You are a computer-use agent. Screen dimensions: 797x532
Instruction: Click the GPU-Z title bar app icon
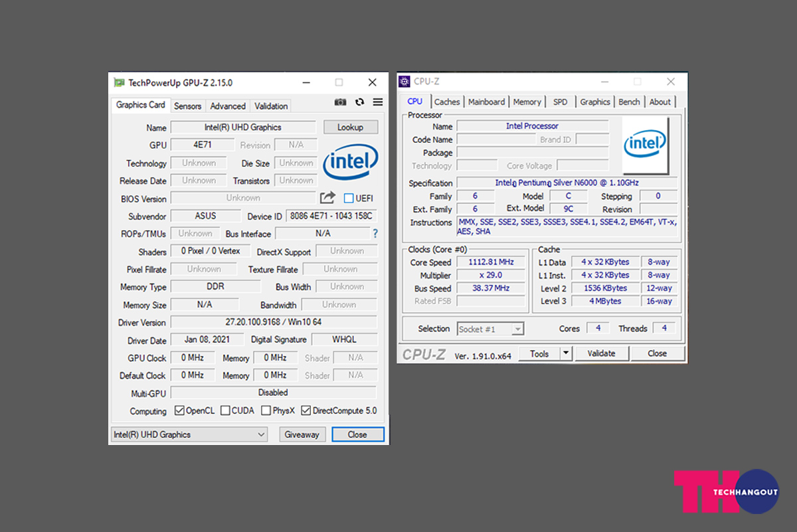click(119, 83)
